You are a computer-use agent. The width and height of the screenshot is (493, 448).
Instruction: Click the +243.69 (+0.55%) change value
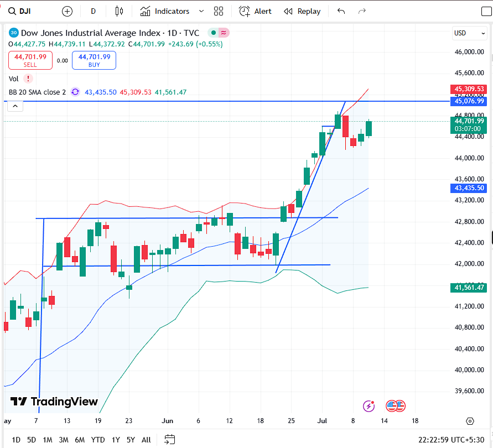(195, 44)
